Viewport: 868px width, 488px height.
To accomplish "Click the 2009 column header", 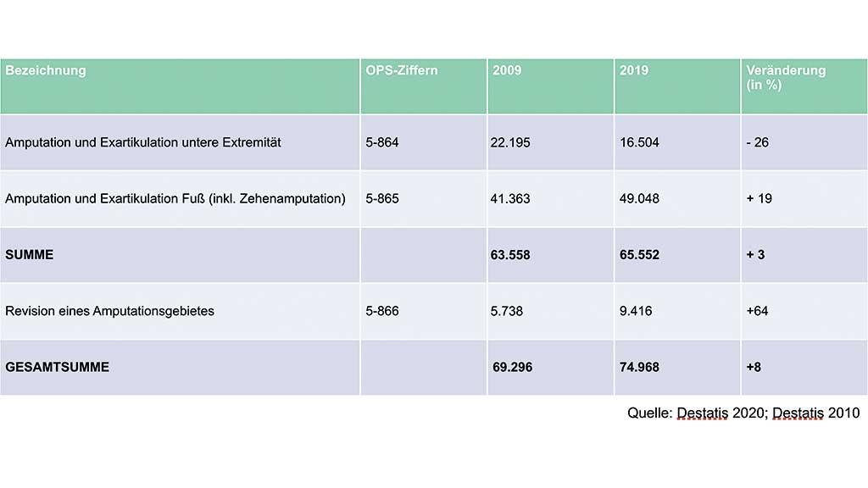I will click(x=508, y=70).
